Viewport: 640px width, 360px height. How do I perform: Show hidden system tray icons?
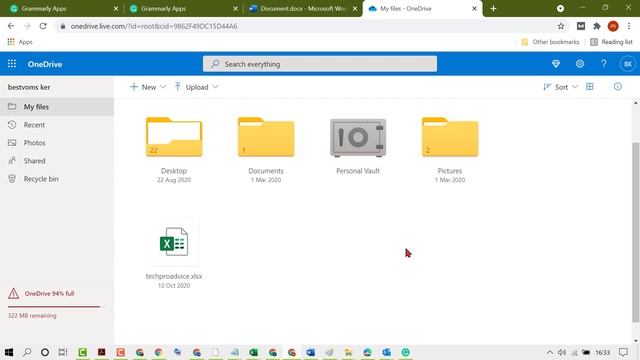coord(550,352)
